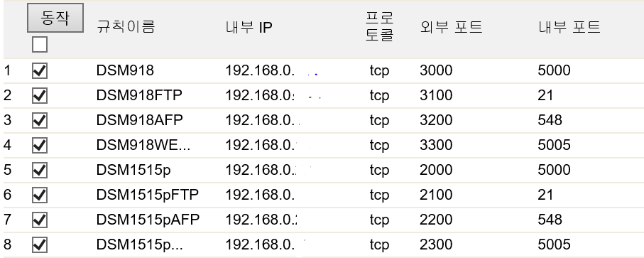Screen dimensions: 644x258
Task: Toggle checkbox for rule row 4
Action: (x=40, y=145)
